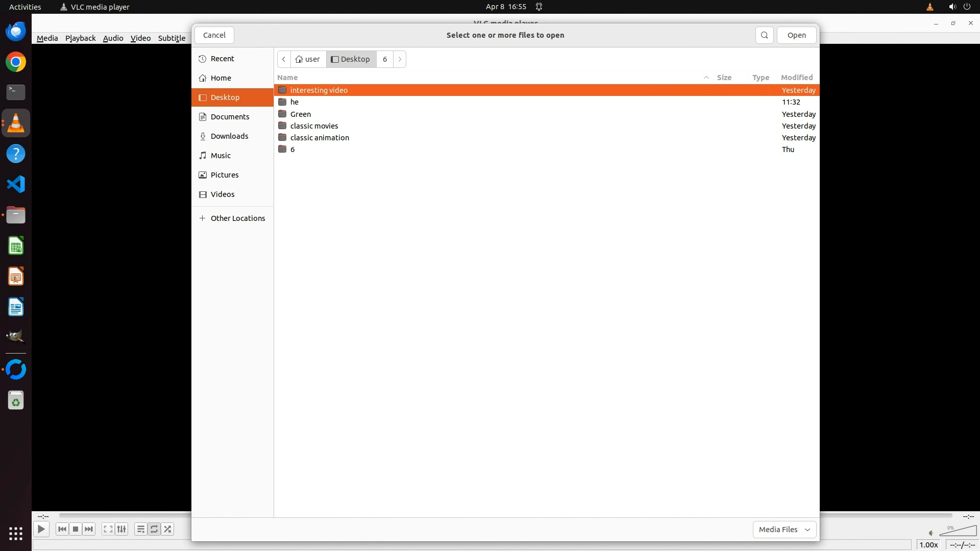Show the playlist using the playlist icon
The image size is (980, 551).
[141, 529]
